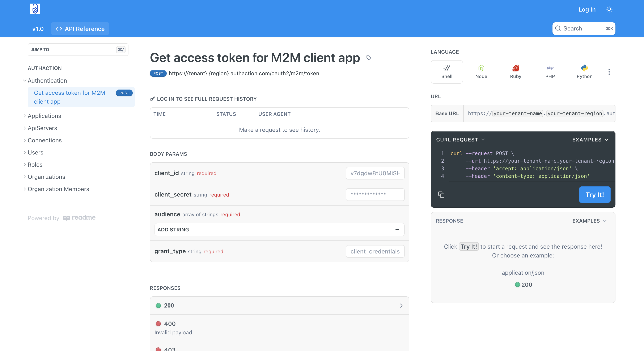Screen dimensions: 644x351
Task: Expand the Organization Members section
Action: click(25, 189)
